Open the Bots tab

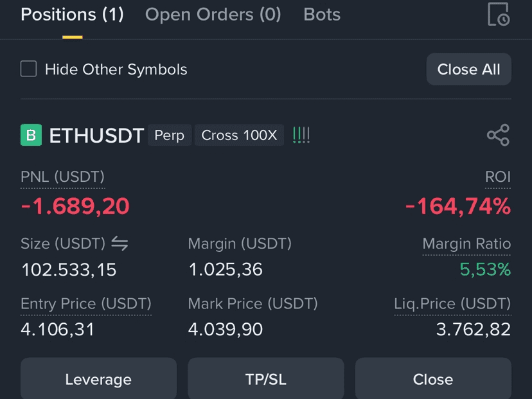click(322, 15)
